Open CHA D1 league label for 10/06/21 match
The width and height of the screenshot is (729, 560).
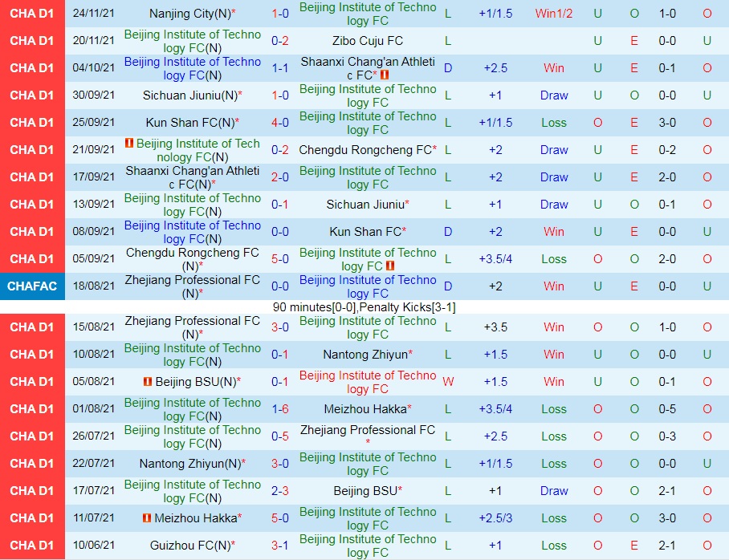tap(32, 545)
